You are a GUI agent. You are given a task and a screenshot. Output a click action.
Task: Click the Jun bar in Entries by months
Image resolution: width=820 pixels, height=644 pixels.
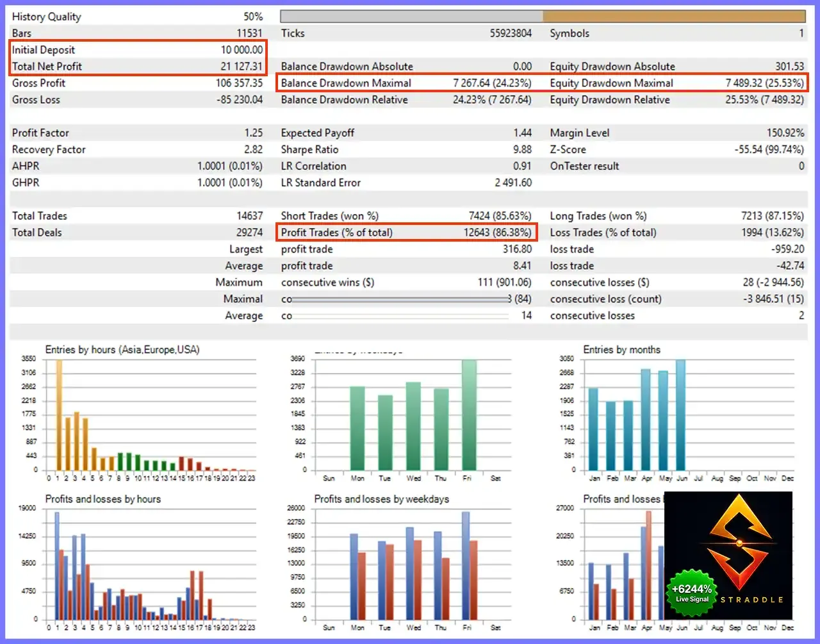(680, 415)
